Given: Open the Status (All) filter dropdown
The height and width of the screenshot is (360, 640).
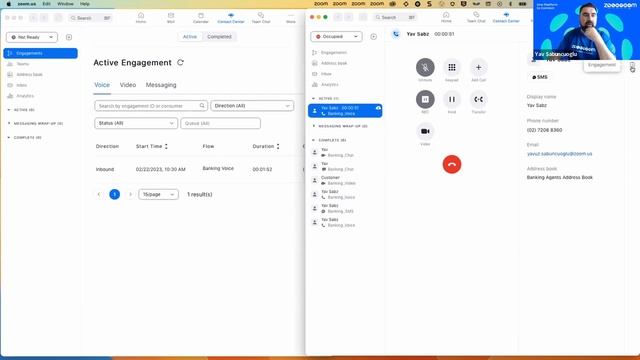Looking at the screenshot, I should (136, 123).
